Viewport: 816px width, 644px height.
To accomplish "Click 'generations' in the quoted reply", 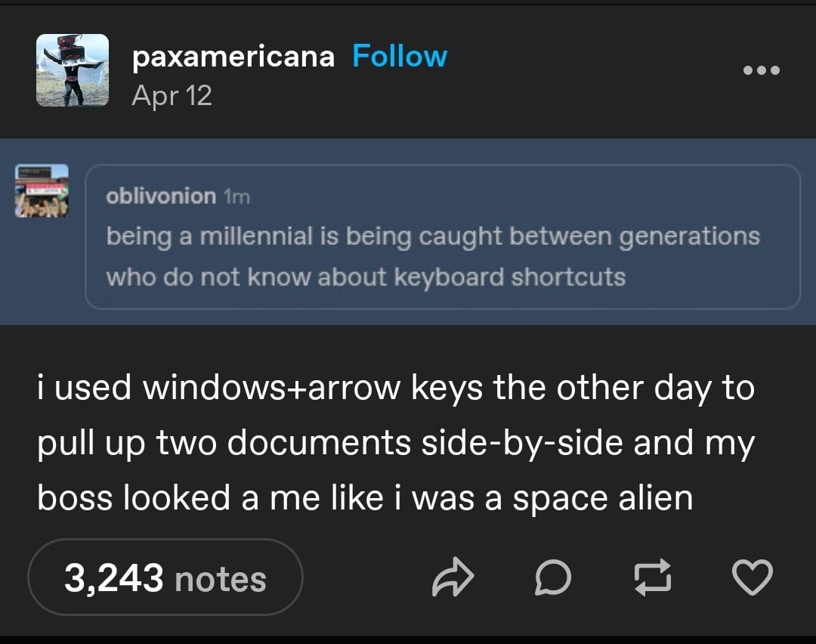I will pos(689,237).
